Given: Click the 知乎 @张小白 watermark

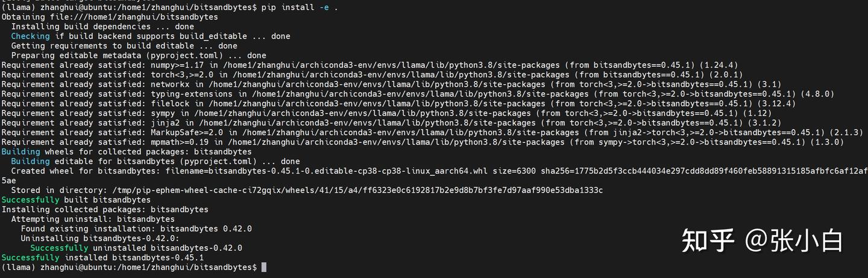Looking at the screenshot, I should pyautogui.click(x=762, y=241).
